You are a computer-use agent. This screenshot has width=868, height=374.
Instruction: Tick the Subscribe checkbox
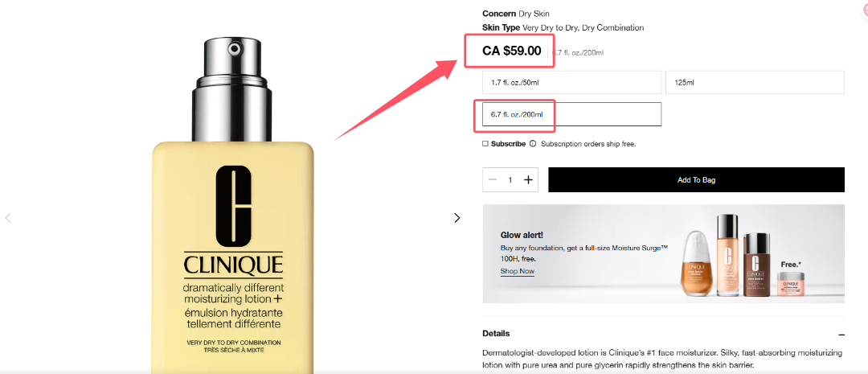click(485, 144)
